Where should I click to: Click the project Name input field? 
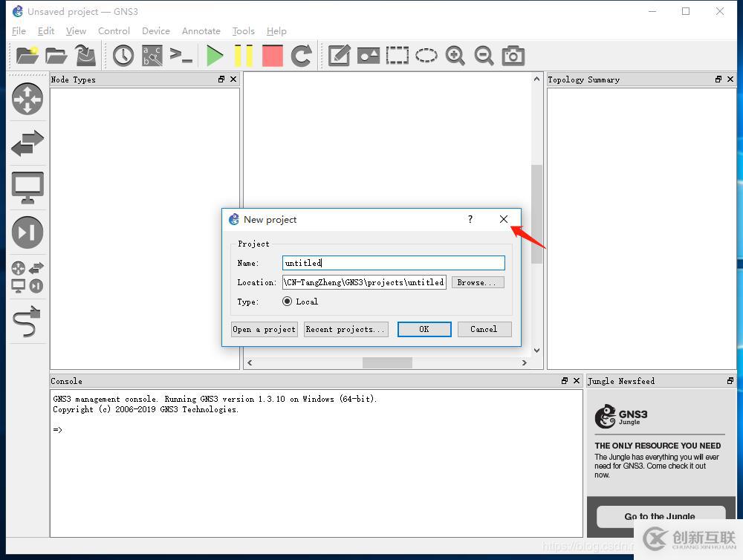coord(393,263)
